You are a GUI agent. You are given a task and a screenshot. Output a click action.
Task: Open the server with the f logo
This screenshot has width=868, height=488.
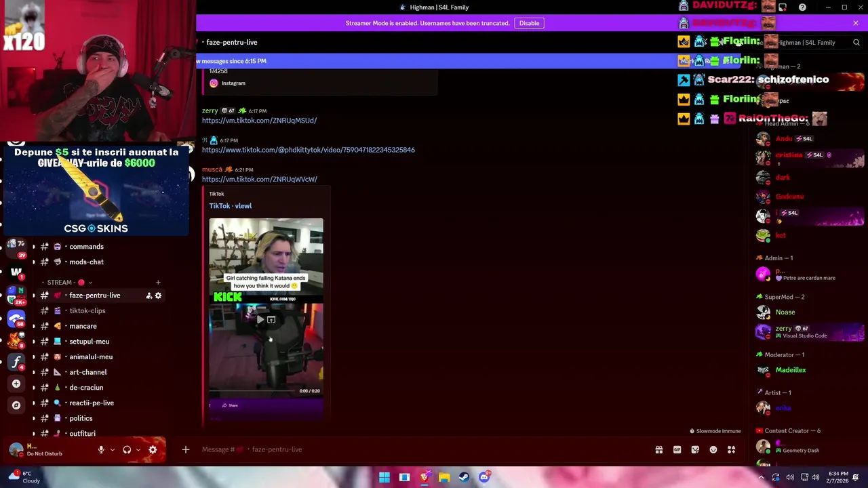16,361
